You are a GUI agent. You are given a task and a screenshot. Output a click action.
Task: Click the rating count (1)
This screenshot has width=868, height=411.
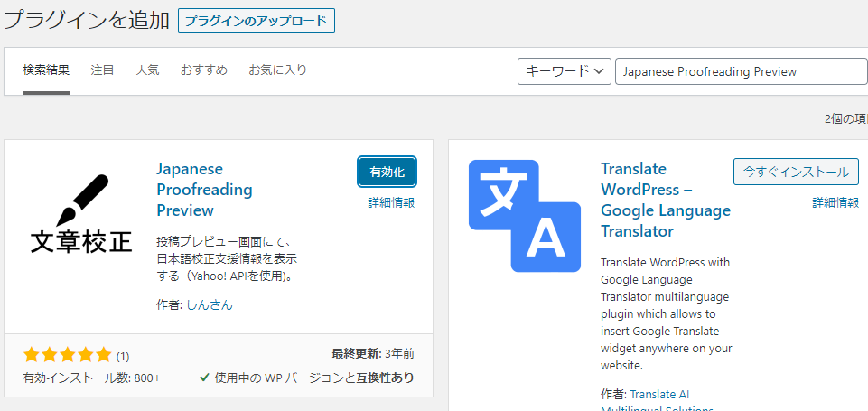tap(123, 356)
